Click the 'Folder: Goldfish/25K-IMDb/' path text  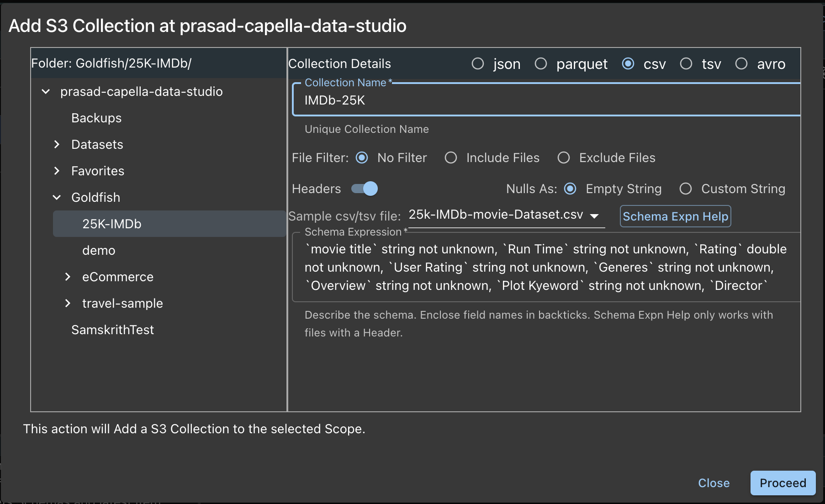(111, 63)
